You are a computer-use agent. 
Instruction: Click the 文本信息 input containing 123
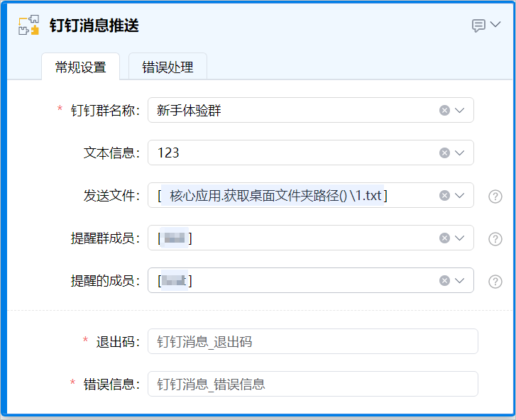pyautogui.click(x=311, y=153)
